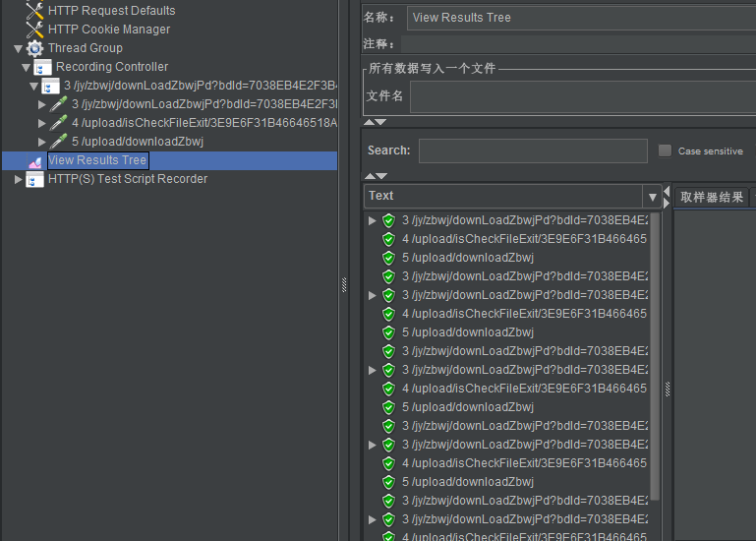The width and height of the screenshot is (756, 541).
Task: Click the left-pointing split pane arrow beside Text dropdown
Action: 667,192
